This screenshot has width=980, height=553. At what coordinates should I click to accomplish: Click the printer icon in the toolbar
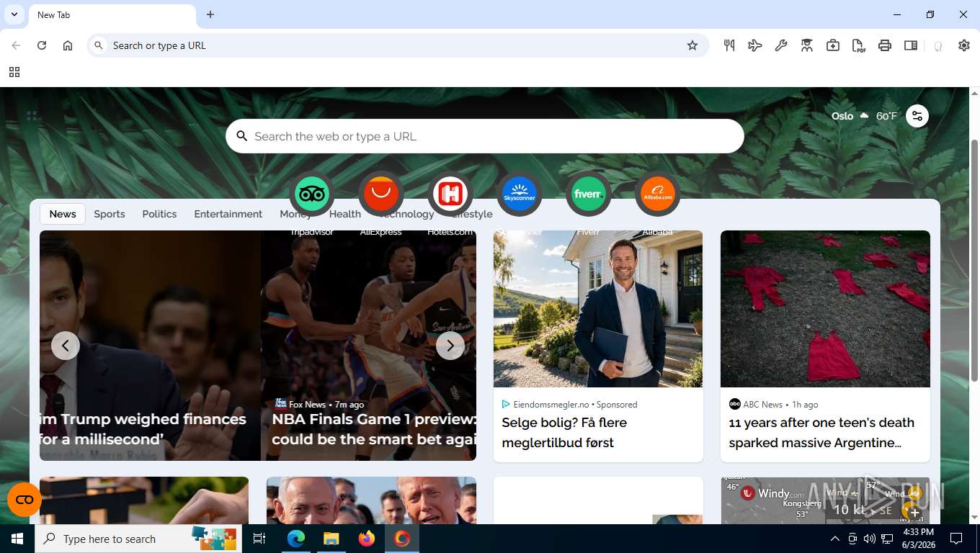click(x=885, y=45)
